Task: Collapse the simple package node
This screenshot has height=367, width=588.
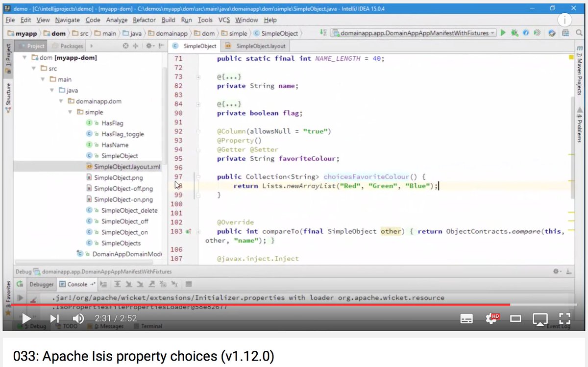Action: pos(70,112)
